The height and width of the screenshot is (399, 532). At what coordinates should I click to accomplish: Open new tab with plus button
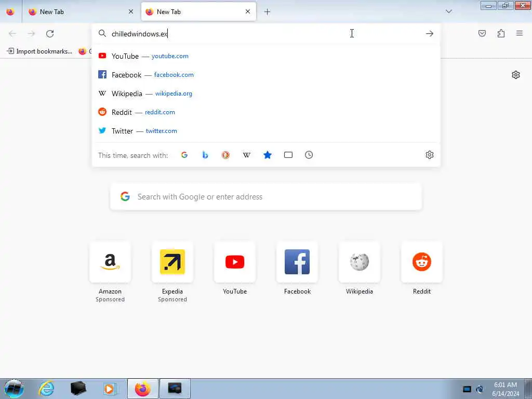267,12
